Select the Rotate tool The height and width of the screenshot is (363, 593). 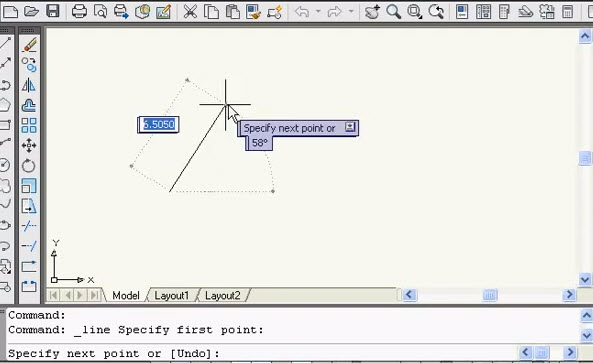pyautogui.click(x=29, y=166)
